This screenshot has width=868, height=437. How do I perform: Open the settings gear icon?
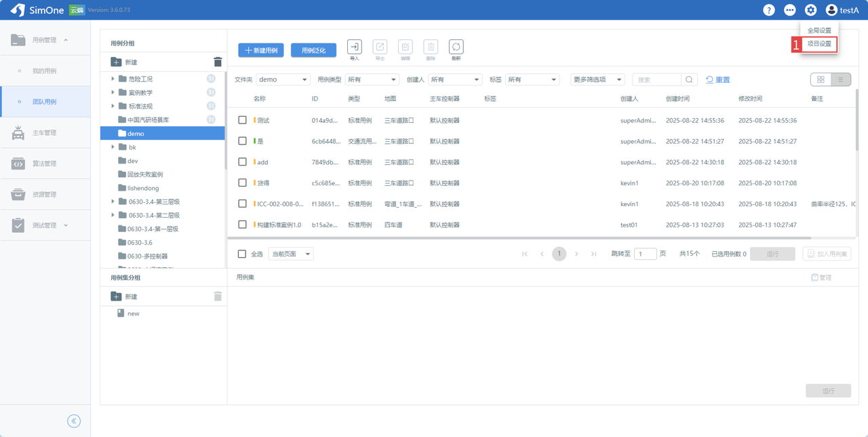coord(810,10)
